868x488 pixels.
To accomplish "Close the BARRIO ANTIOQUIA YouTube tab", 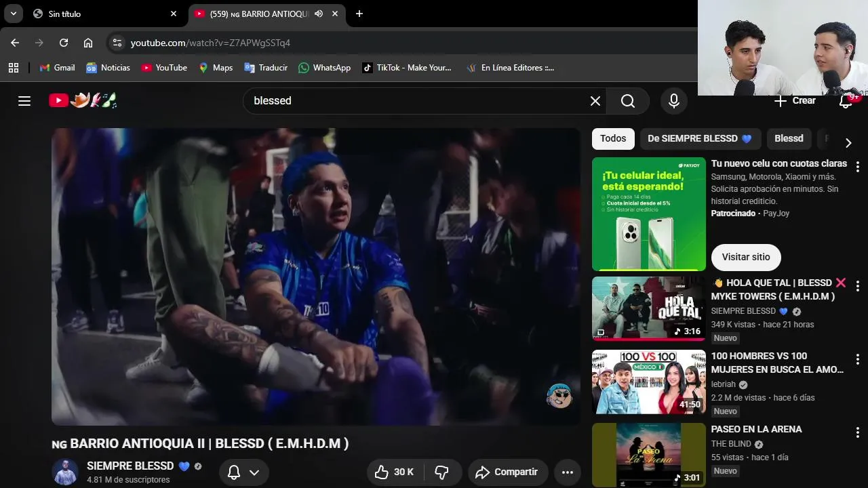I will click(335, 14).
